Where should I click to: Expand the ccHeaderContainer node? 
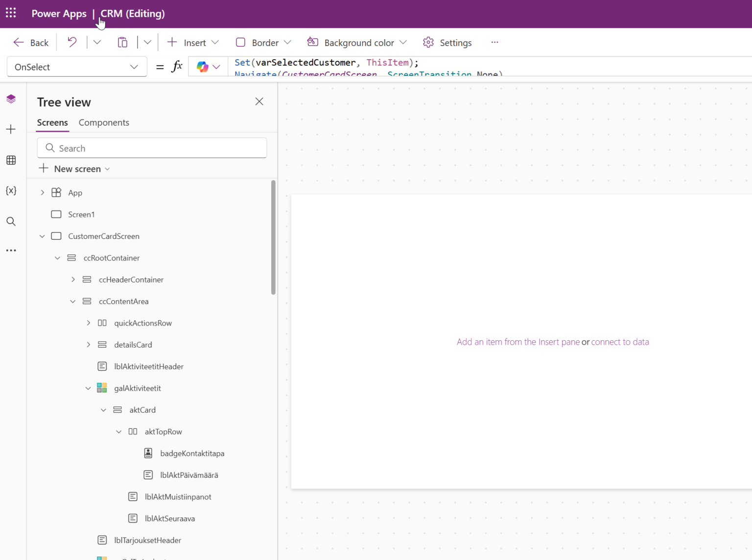click(x=73, y=280)
